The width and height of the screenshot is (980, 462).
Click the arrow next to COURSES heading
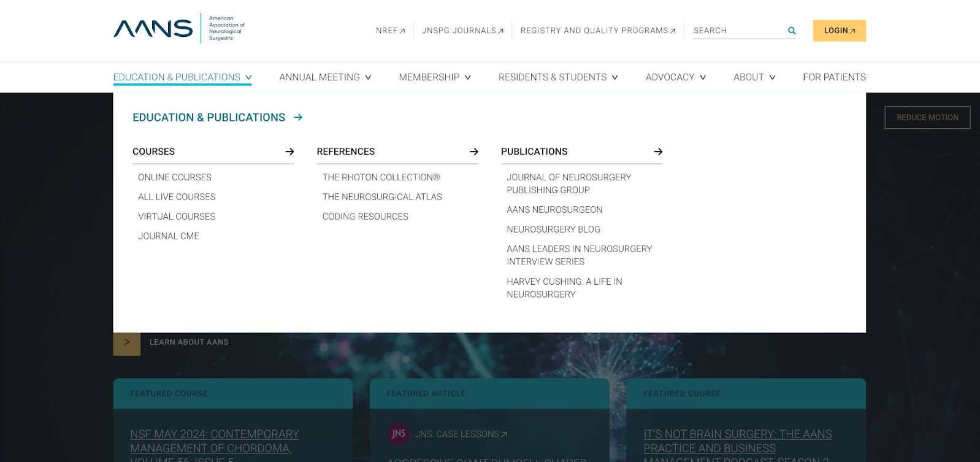(289, 152)
